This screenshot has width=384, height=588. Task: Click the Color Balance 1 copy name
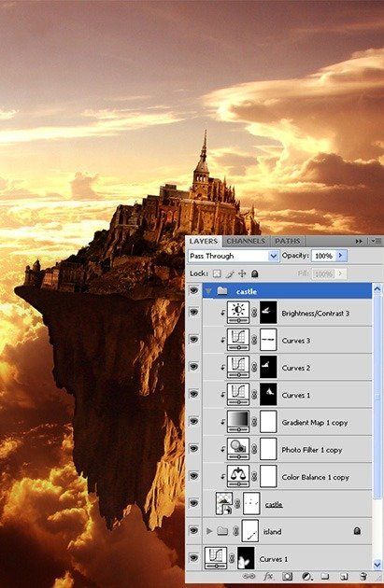click(x=315, y=477)
